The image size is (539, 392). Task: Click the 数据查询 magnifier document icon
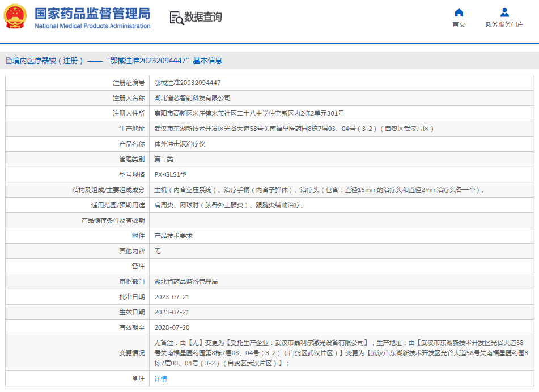coord(177,18)
